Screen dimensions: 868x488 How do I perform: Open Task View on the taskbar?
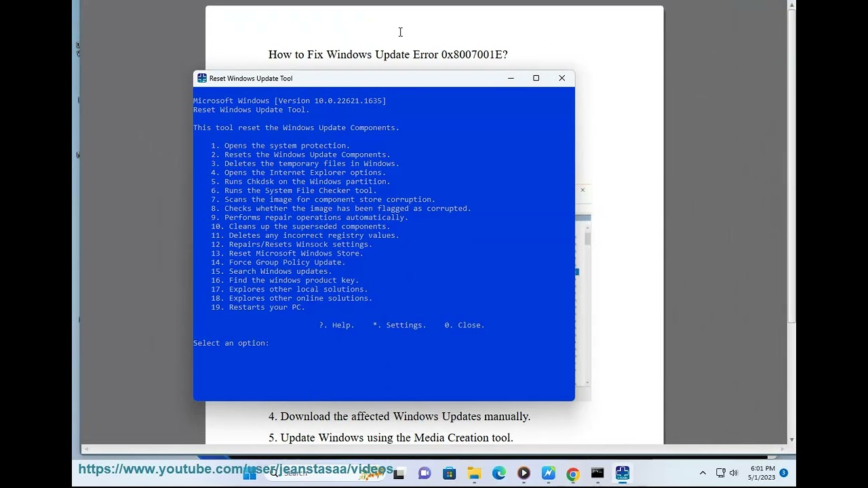[x=399, y=474]
